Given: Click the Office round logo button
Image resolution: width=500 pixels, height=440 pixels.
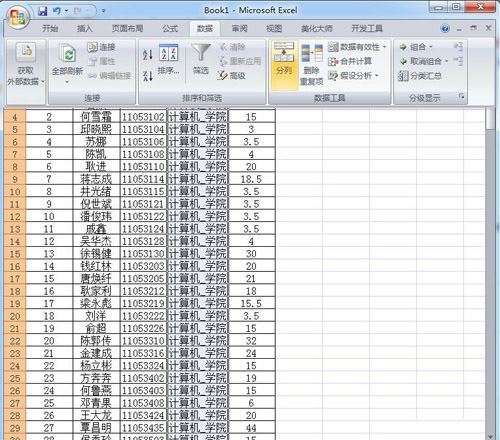Looking at the screenshot, I should tap(17, 17).
